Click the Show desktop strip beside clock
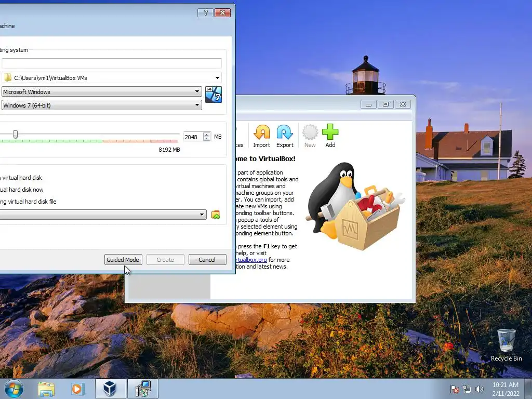 pyautogui.click(x=528, y=389)
